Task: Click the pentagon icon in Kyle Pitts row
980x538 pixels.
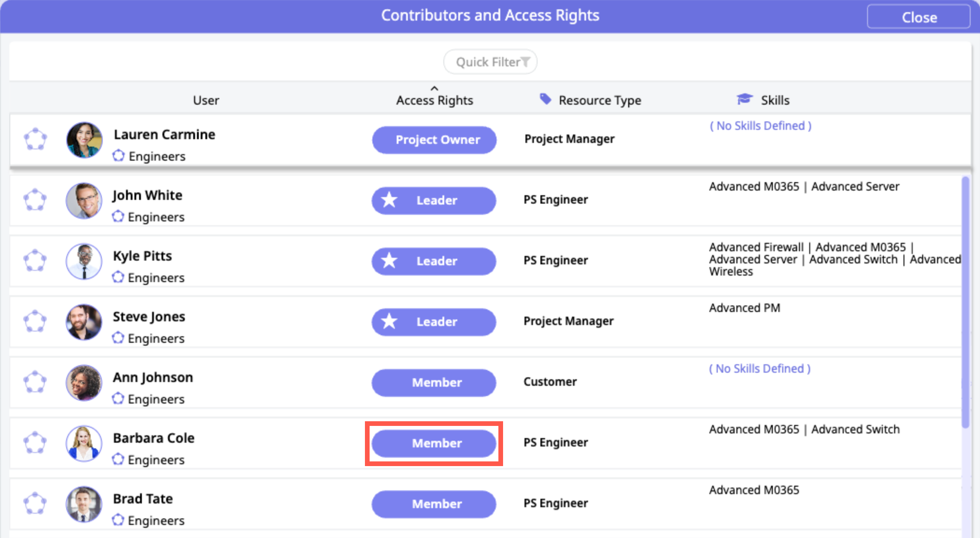Action: point(35,261)
